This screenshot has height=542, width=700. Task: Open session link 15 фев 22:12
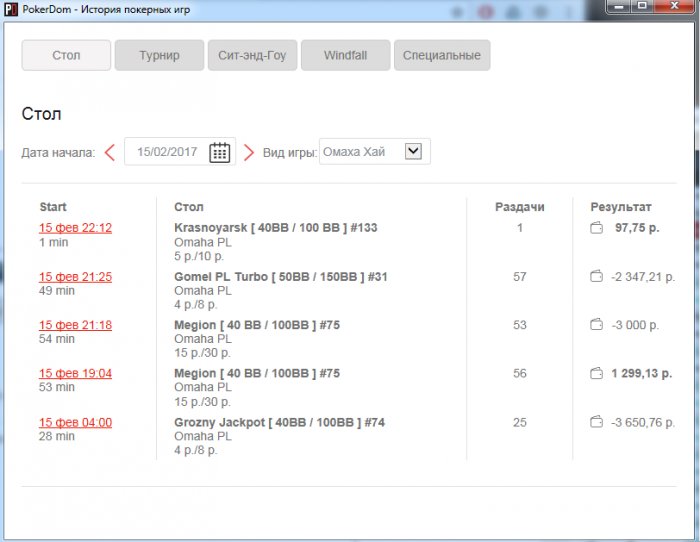tap(75, 228)
